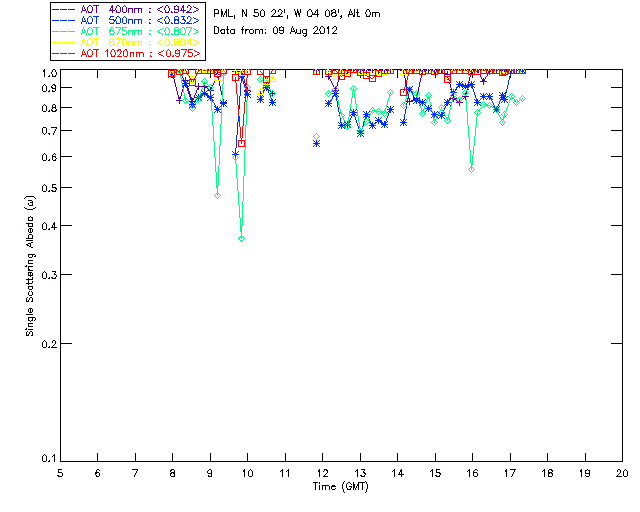640x512 pixels.
Task: Click the y-axis tick label 0.2
Action: tap(49, 344)
